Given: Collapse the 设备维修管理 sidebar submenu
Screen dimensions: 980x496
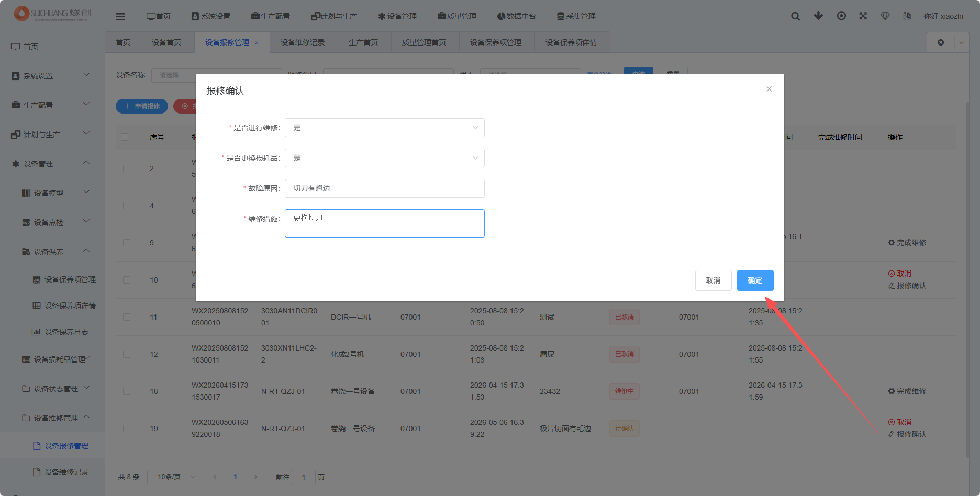Looking at the screenshot, I should point(52,418).
